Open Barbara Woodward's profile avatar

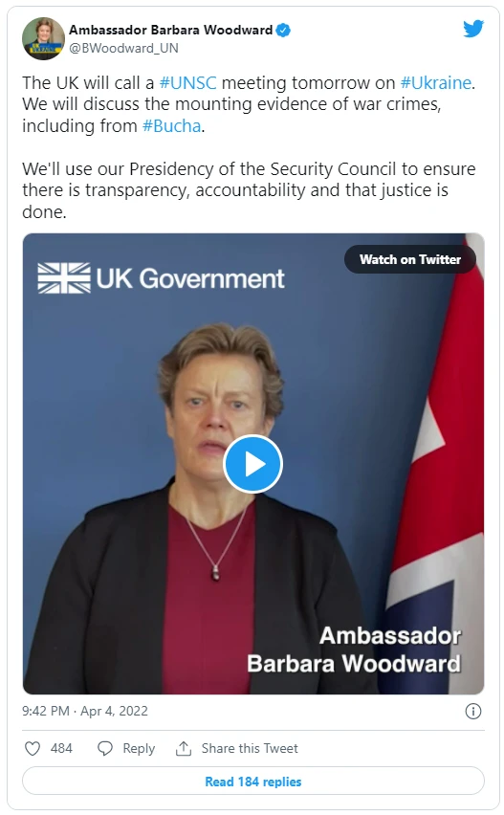point(44,38)
